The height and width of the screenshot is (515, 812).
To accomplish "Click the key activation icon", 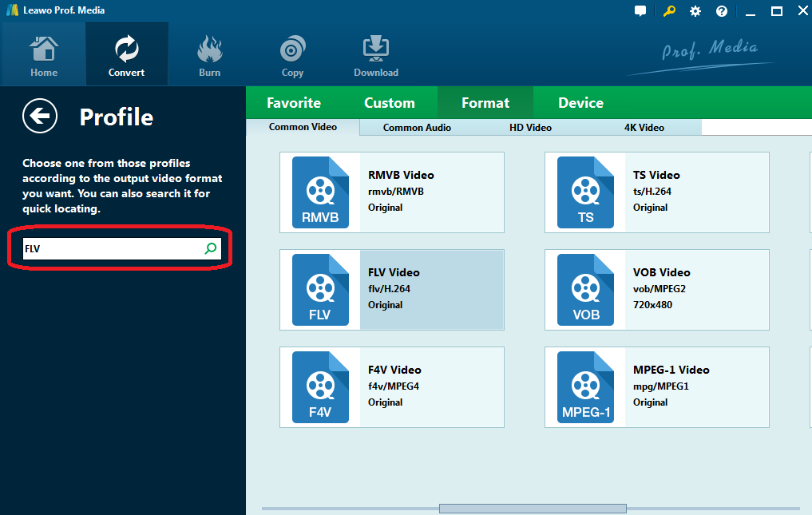I will pyautogui.click(x=668, y=11).
